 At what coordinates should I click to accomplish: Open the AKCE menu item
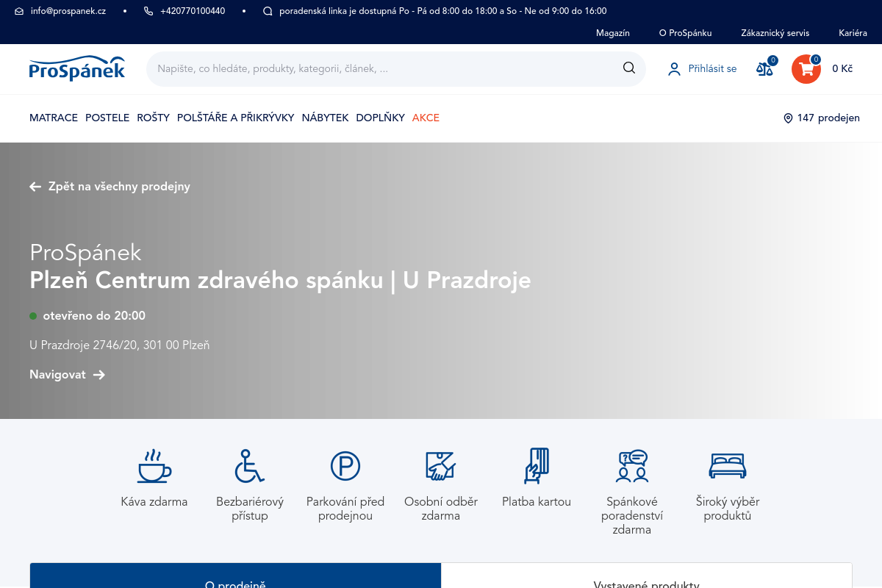(425, 118)
